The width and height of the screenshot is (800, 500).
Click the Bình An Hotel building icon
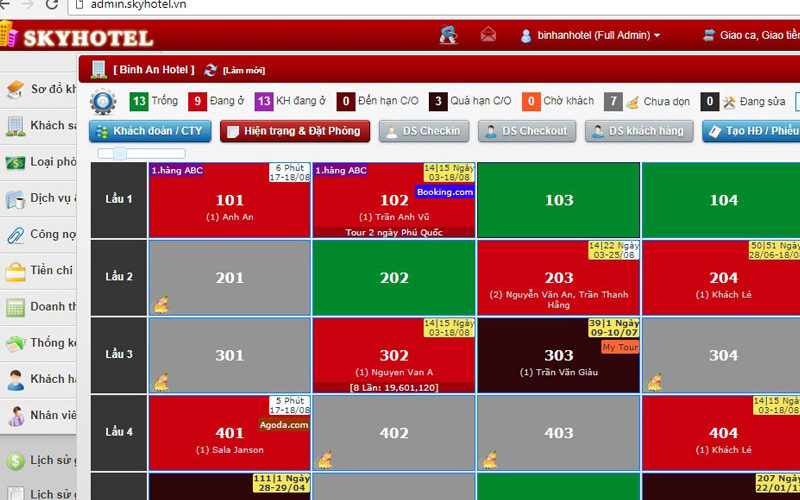click(x=99, y=70)
